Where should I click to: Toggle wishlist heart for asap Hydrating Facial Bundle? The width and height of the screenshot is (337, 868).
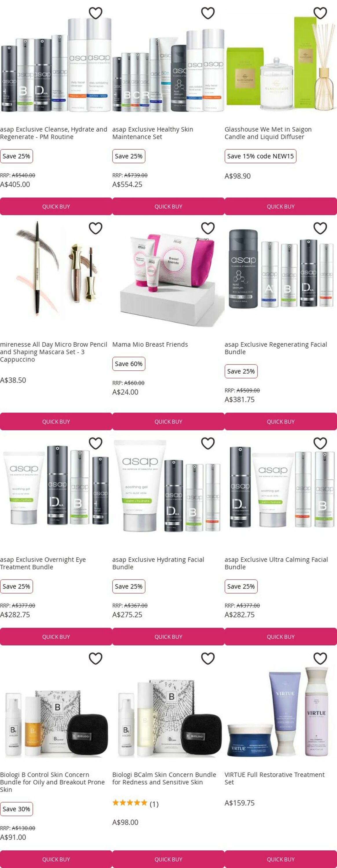coord(208,443)
